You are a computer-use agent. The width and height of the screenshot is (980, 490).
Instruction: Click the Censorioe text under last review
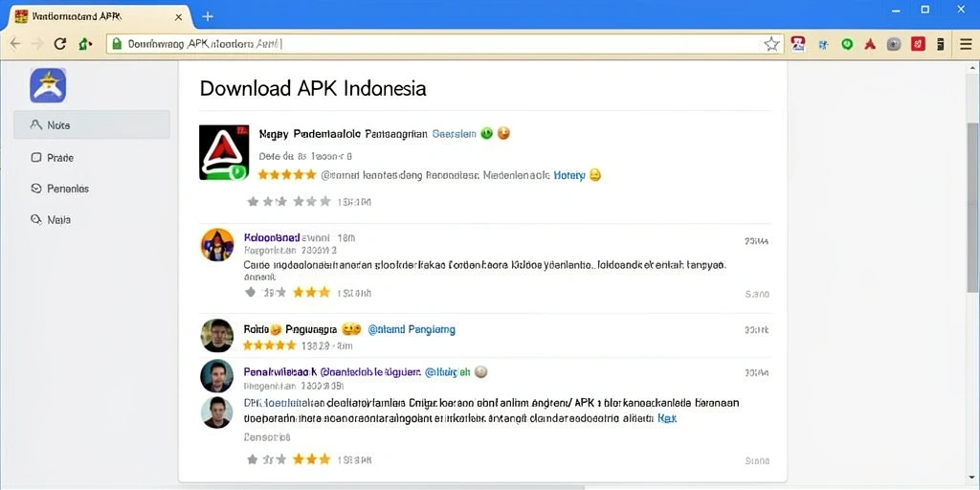pos(267,437)
